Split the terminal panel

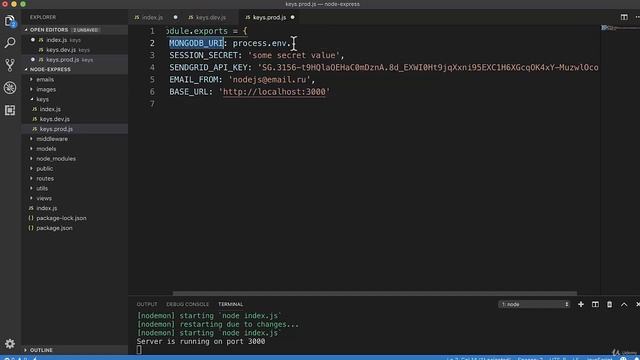tap(595, 304)
